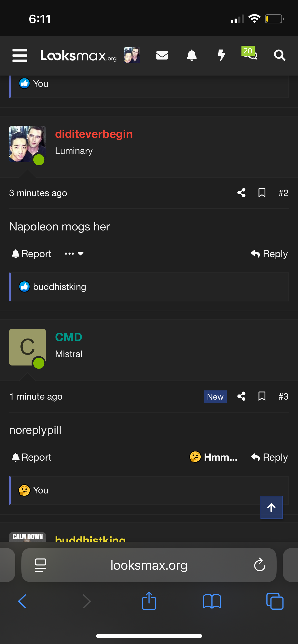Open account menu via header avatar
Screen dimensions: 298x644
point(132,55)
